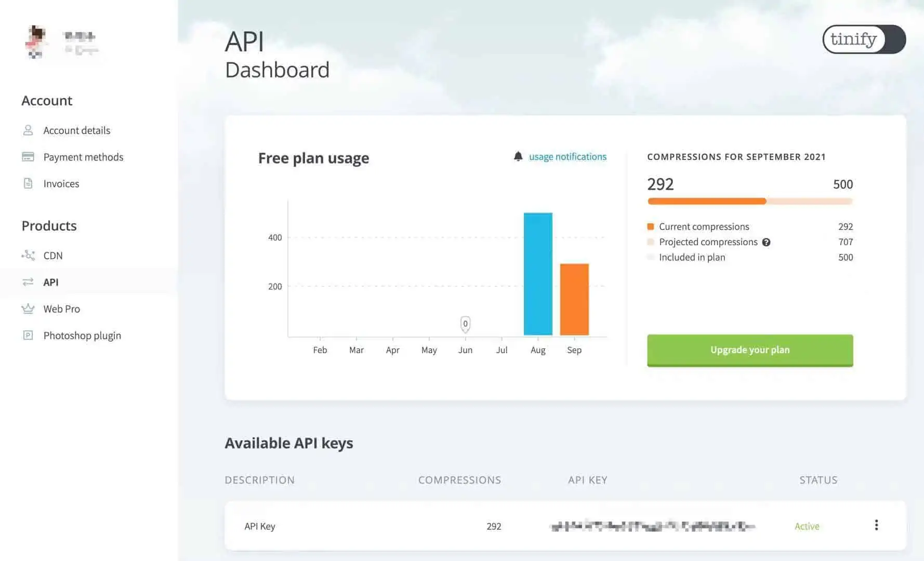The height and width of the screenshot is (561, 924).
Task: Click the blue August usage bar
Action: pos(538,274)
